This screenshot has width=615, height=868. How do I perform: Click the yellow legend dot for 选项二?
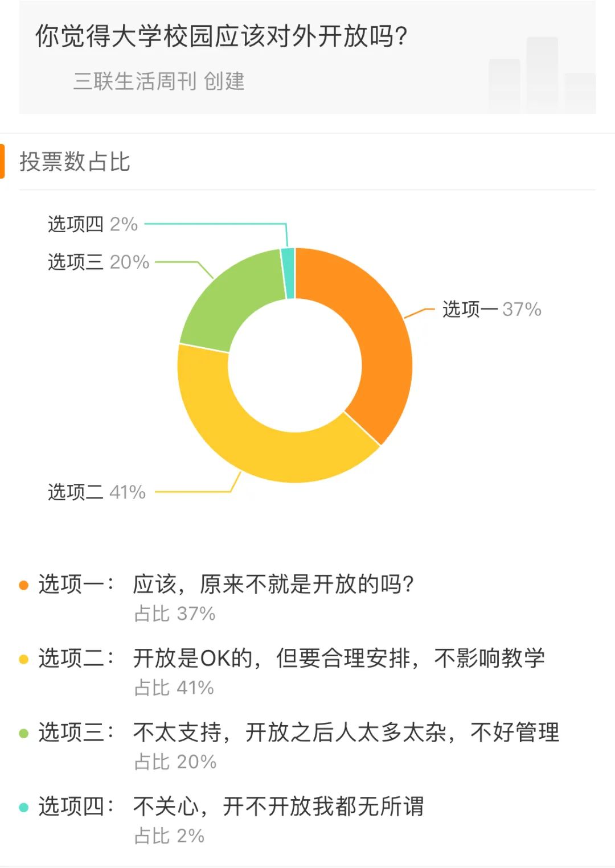point(24,659)
